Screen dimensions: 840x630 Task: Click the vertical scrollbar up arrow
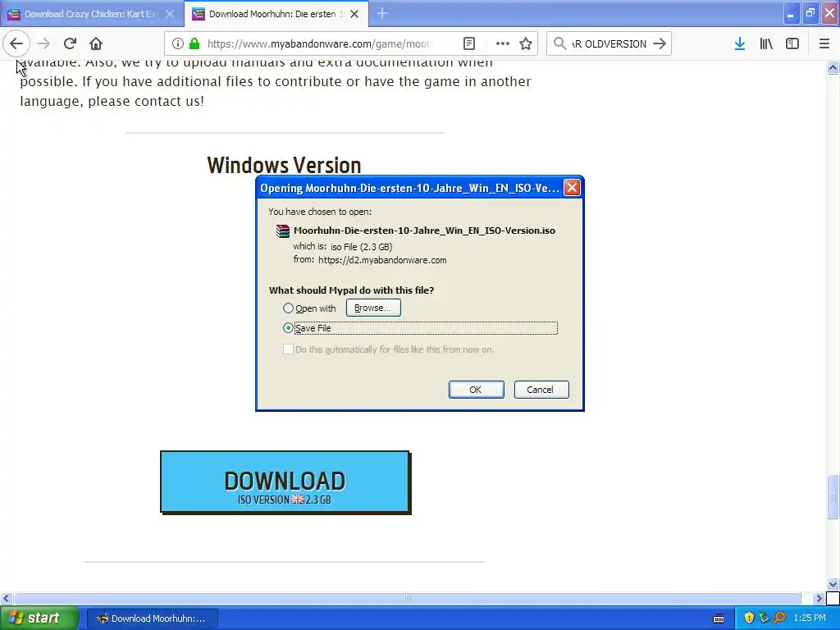tap(833, 67)
